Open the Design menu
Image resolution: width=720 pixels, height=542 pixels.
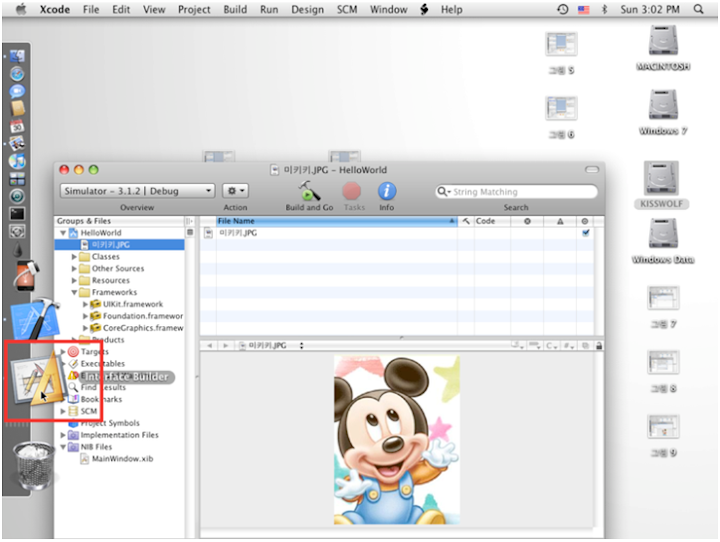pyautogui.click(x=307, y=9)
